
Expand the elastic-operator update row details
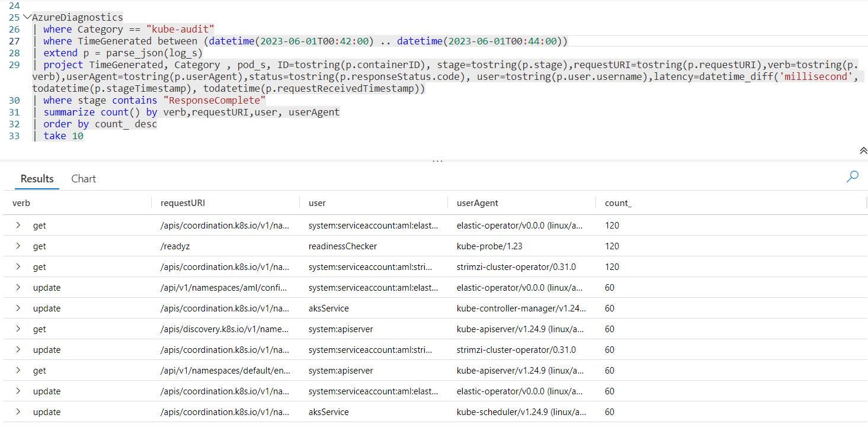18,287
